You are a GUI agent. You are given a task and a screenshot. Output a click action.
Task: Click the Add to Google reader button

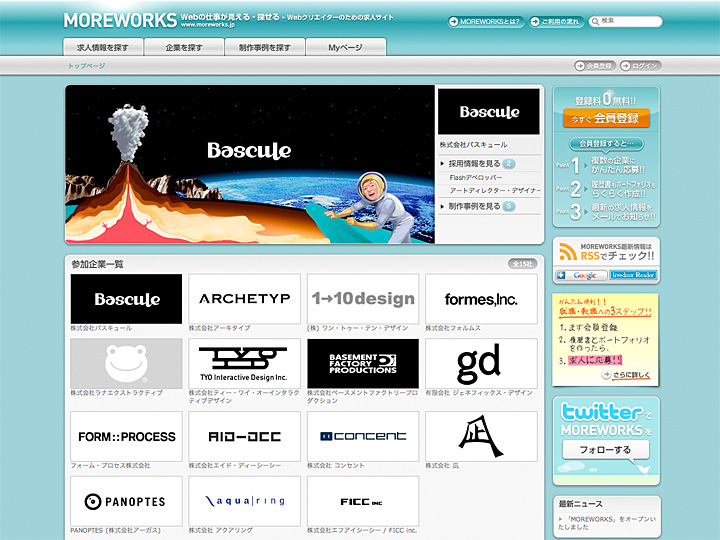581,275
